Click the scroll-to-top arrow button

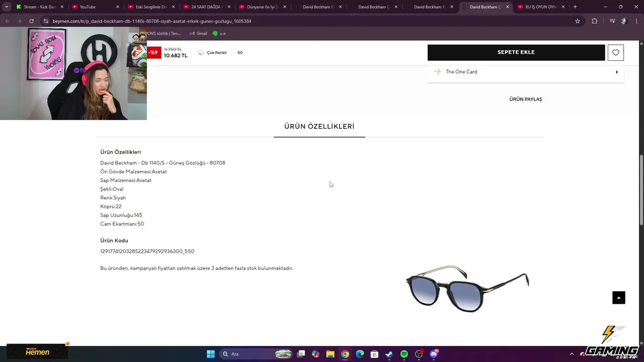(x=619, y=298)
